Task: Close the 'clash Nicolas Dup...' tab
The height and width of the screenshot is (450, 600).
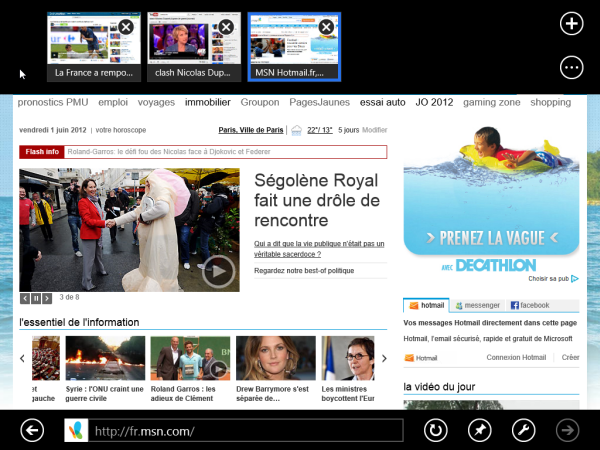Action: 226,27
